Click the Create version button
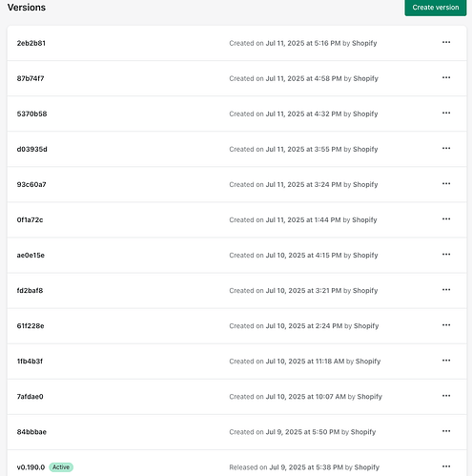 click(436, 8)
